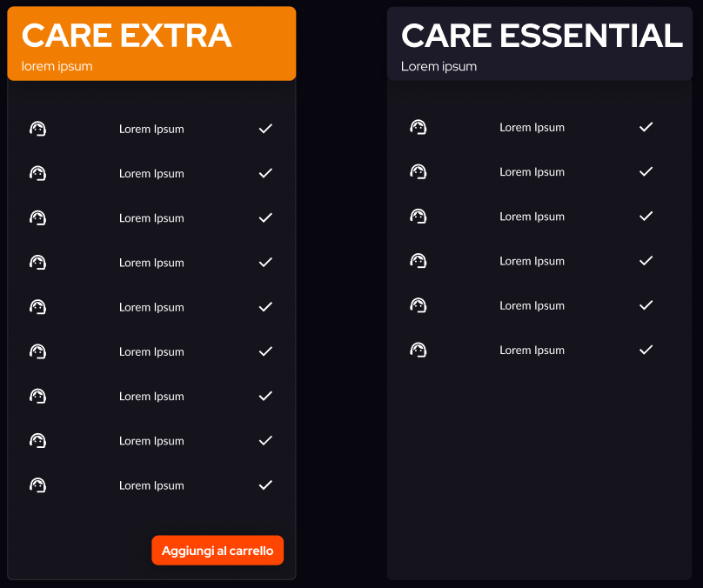Viewport: 703px width, 588px height.
Task: Click last headset icon in Care Extra
Action: [x=37, y=485]
